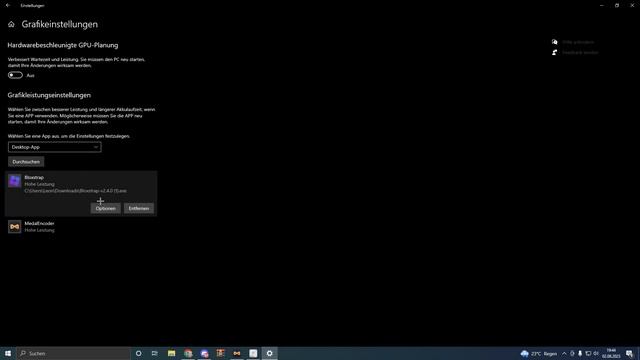The height and width of the screenshot is (360, 640).
Task: Open the Medal app in the taskbar
Action: coord(237,353)
